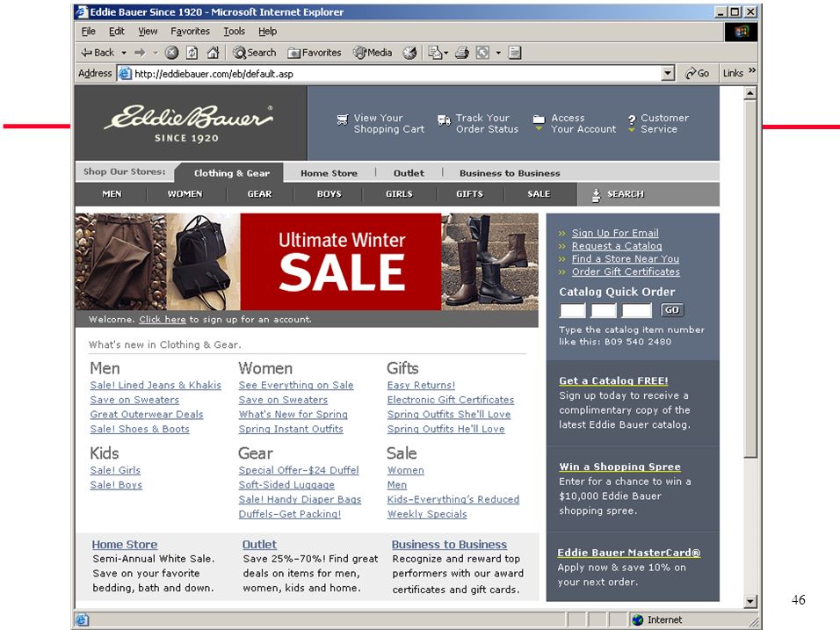Open the Search pane from toolbar
840x630 pixels.
(x=255, y=53)
